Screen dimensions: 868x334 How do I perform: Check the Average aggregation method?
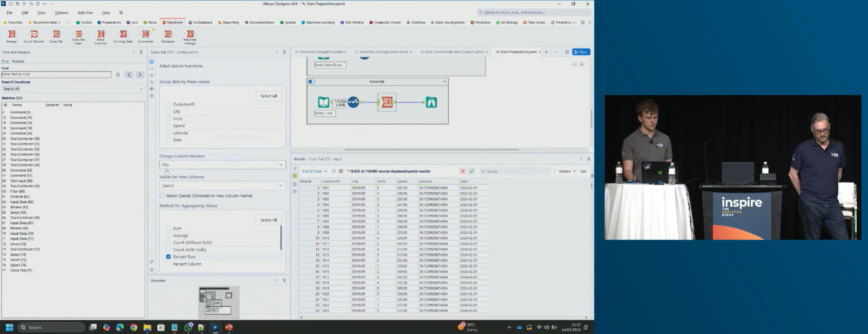pos(168,235)
